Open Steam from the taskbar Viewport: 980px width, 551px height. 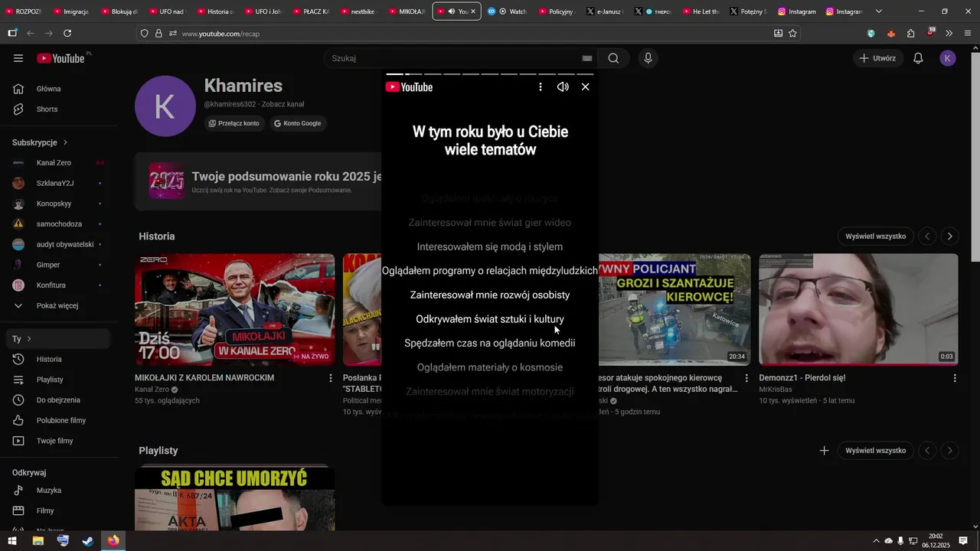(x=88, y=541)
